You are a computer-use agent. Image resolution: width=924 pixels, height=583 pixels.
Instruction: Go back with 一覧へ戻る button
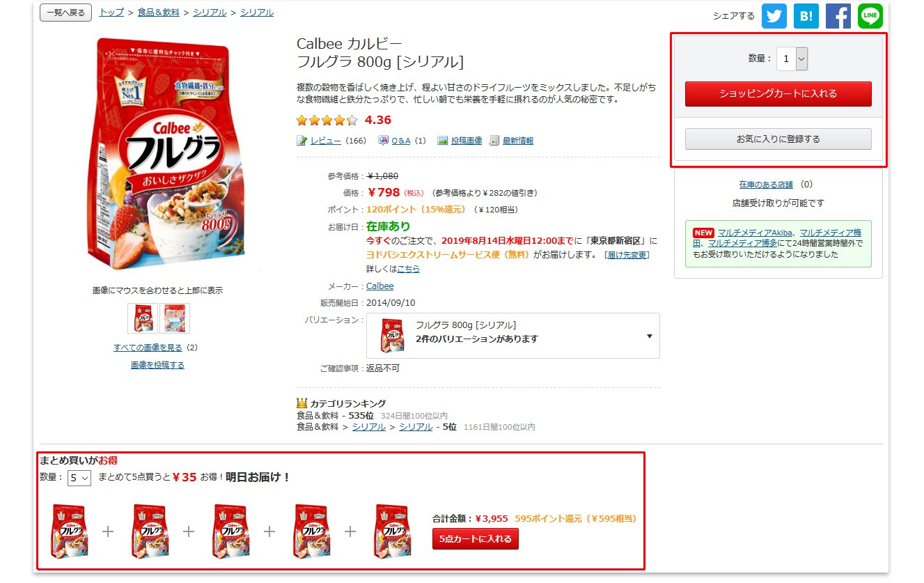coord(66,13)
